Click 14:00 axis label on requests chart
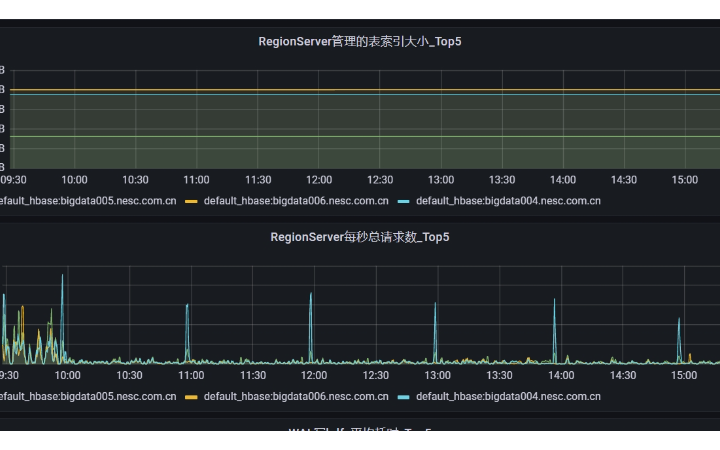Image resolution: width=720 pixels, height=450 pixels. [x=561, y=376]
